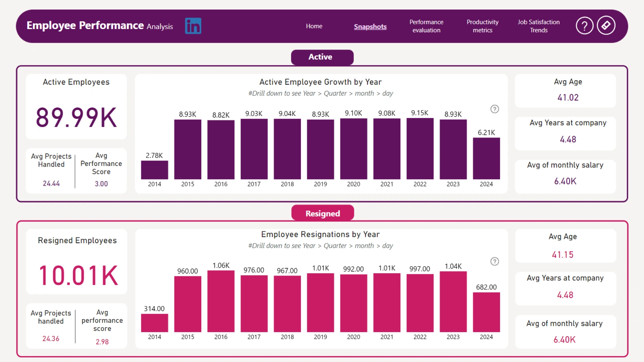
Task: Click the 2020 active bar labeled 9.10K
Action: coord(354,149)
